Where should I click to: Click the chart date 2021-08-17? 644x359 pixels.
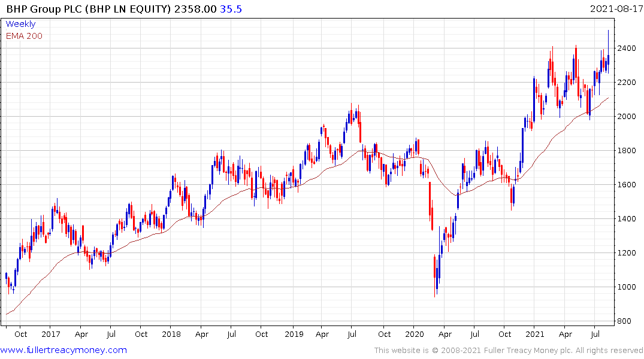tap(616, 8)
